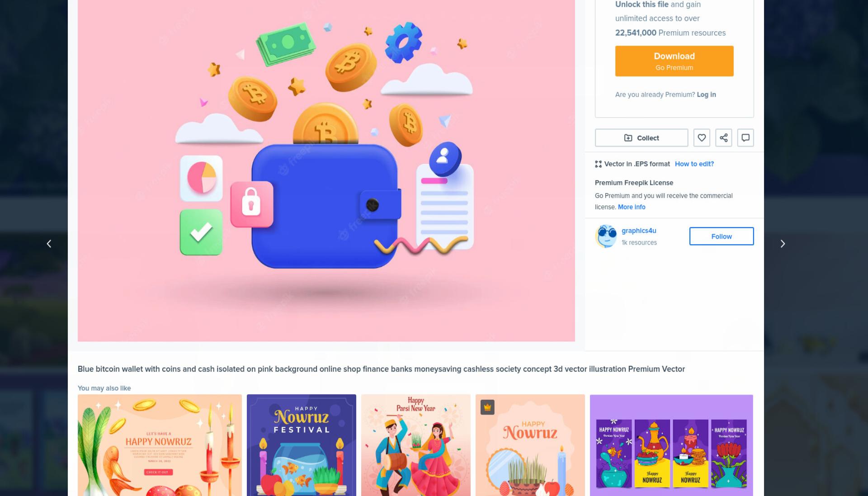Follow the graphics4u author

(721, 236)
